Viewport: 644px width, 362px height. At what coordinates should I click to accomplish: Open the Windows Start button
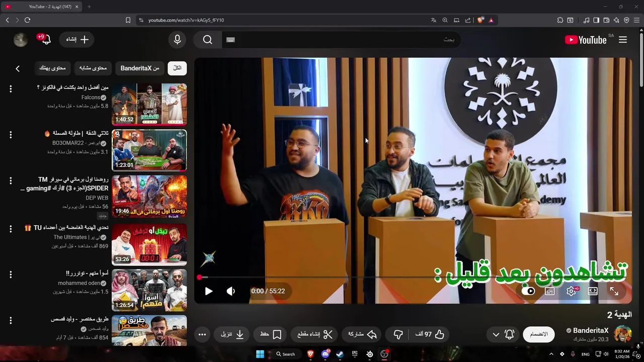pyautogui.click(x=260, y=354)
